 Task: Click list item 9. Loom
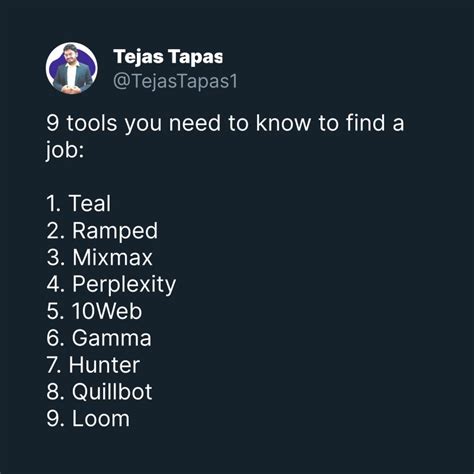click(x=88, y=418)
